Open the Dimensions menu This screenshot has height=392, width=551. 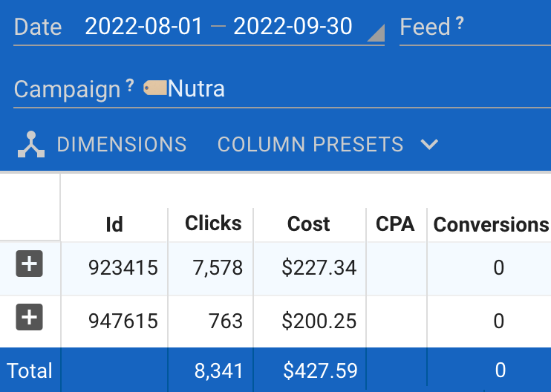122,144
